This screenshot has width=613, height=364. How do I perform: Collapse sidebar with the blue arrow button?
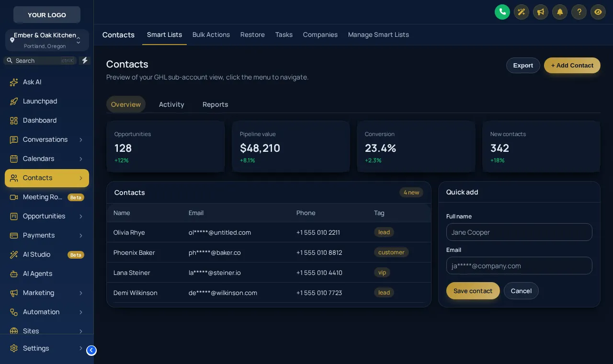click(x=91, y=350)
